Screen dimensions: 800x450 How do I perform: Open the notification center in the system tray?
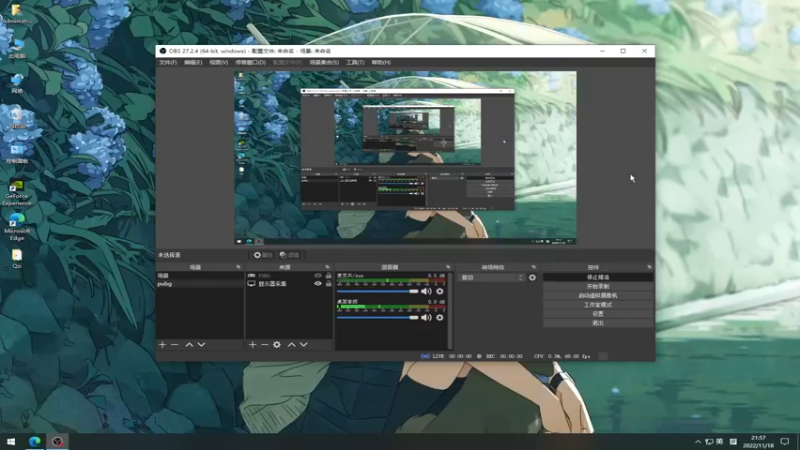point(785,441)
